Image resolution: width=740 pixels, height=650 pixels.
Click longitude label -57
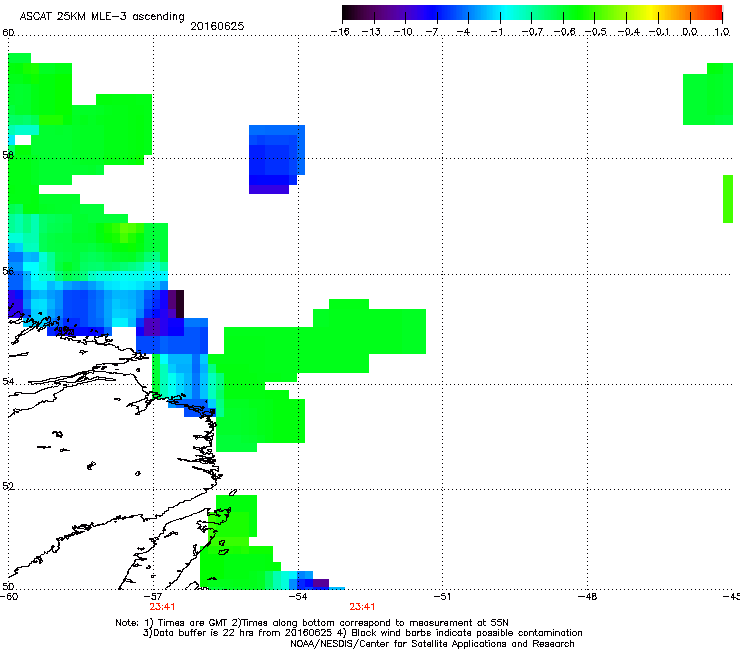tap(153, 597)
